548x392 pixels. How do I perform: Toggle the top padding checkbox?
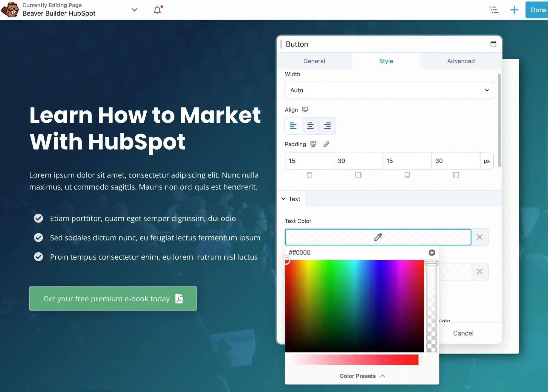tap(310, 174)
